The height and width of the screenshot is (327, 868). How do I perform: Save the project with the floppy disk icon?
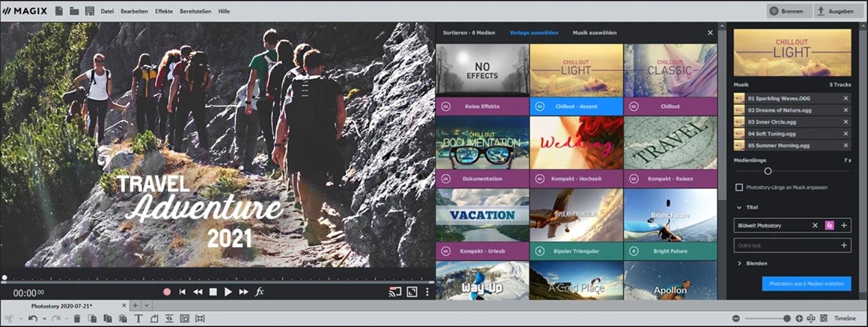click(90, 11)
